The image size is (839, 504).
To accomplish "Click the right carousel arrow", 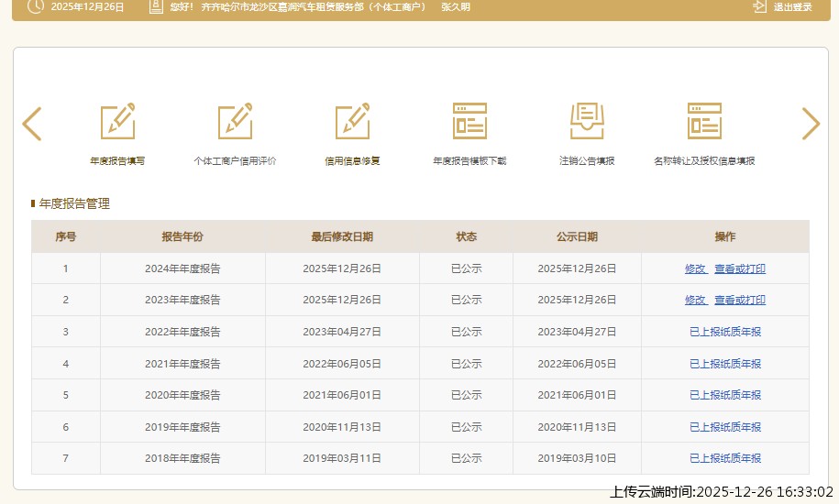I will (x=811, y=124).
